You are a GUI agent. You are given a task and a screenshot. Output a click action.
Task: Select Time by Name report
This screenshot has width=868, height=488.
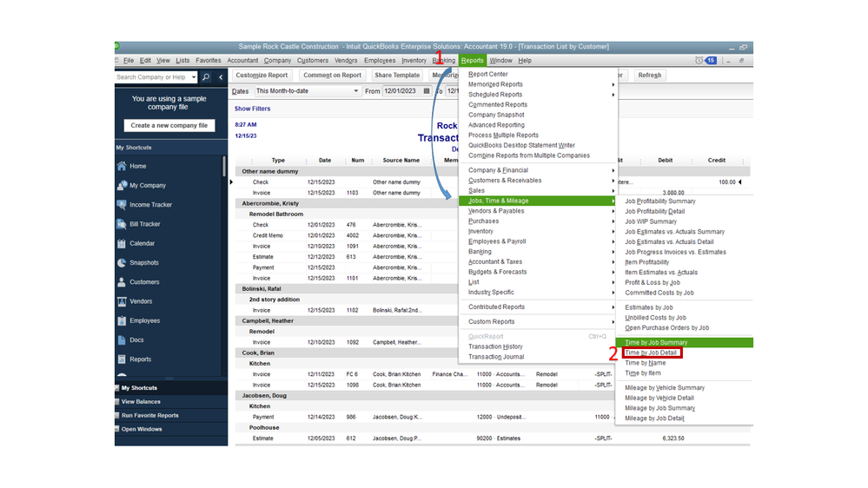[645, 363]
